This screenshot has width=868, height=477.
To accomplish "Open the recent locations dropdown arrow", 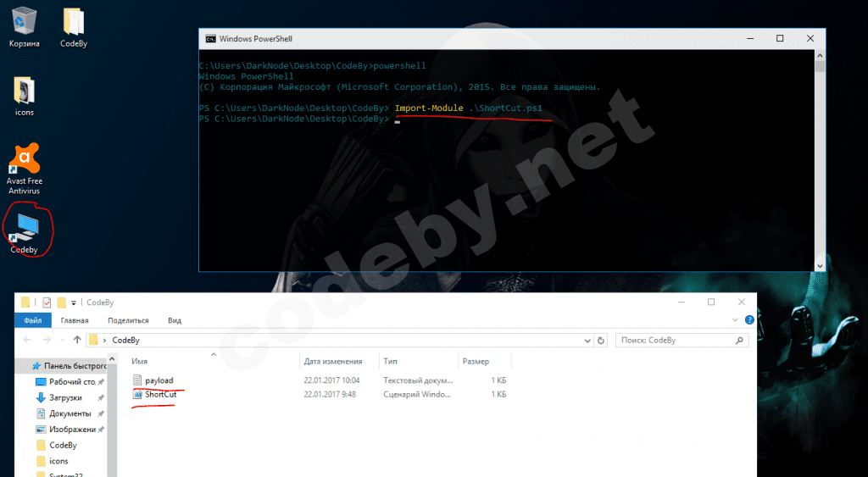I will pos(62,341).
